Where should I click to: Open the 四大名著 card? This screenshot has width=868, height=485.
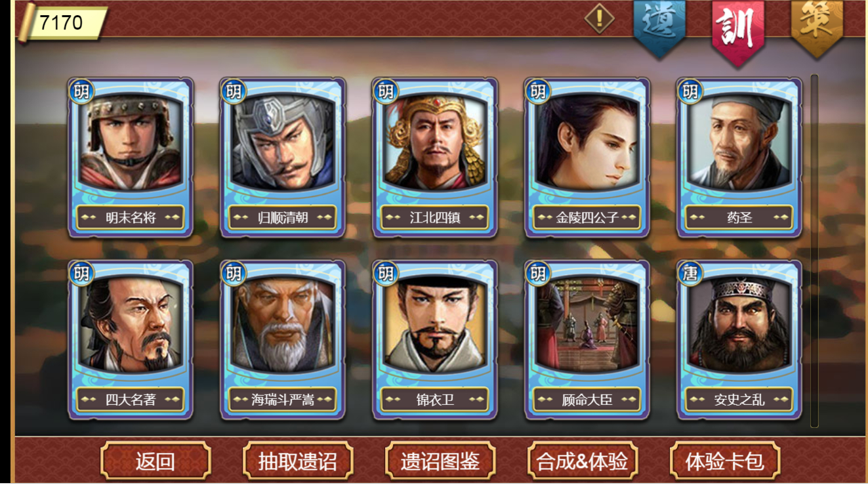pos(131,340)
